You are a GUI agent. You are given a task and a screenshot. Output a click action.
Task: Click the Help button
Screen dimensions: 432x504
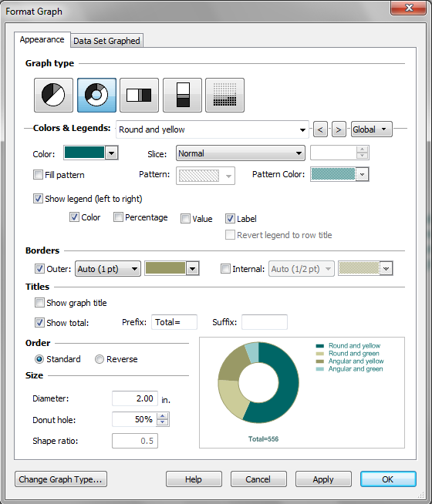coord(194,479)
